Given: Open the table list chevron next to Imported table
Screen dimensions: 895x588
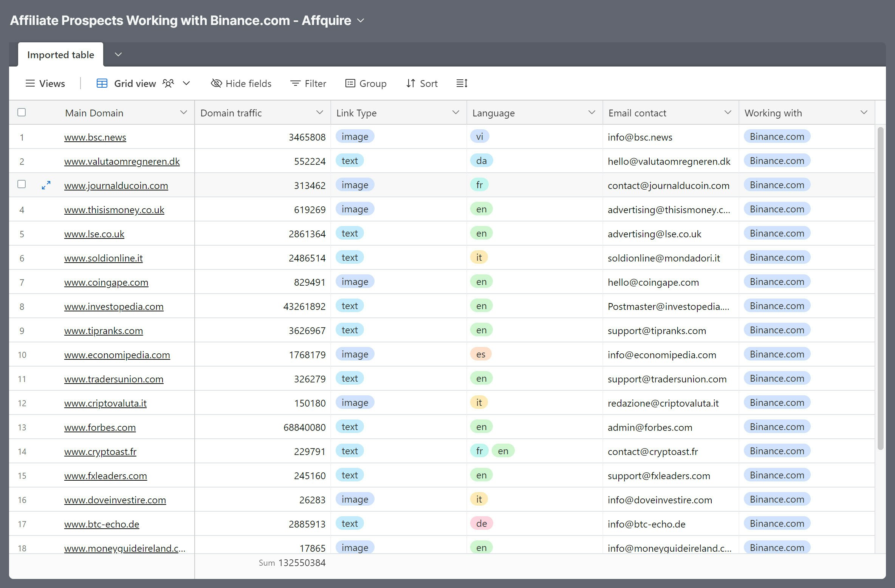Looking at the screenshot, I should (118, 55).
